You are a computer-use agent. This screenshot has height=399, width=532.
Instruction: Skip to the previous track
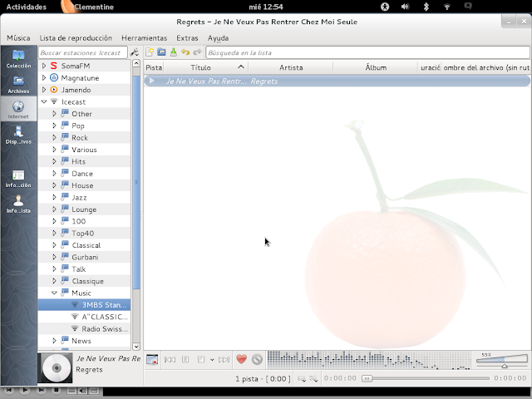click(170, 359)
